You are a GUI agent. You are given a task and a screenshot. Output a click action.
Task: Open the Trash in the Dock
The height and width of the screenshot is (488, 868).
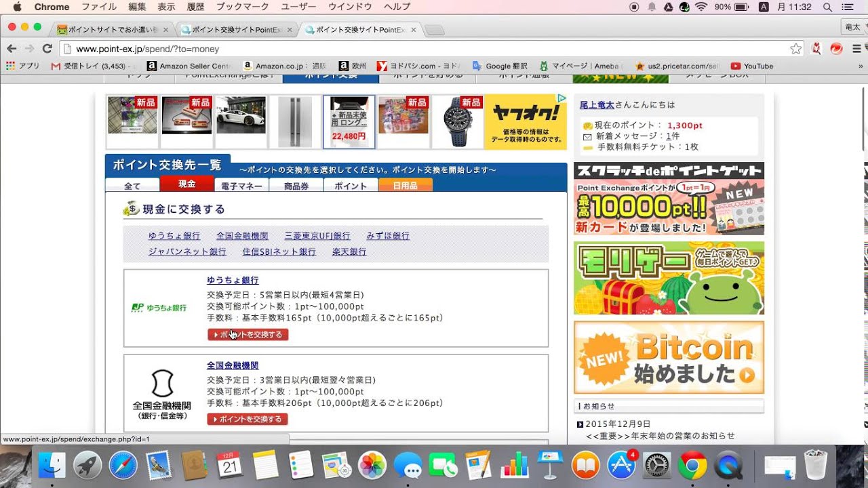[x=815, y=465]
